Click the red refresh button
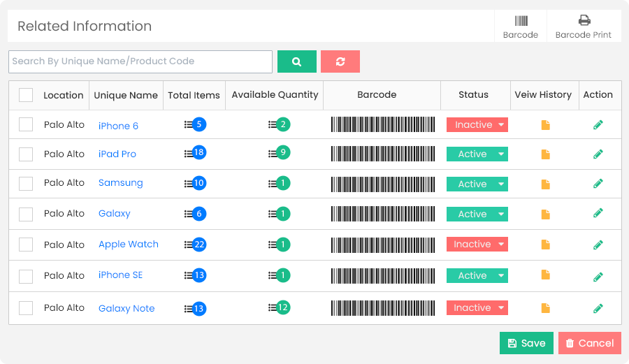Viewport: 629px width, 364px height. tap(340, 61)
